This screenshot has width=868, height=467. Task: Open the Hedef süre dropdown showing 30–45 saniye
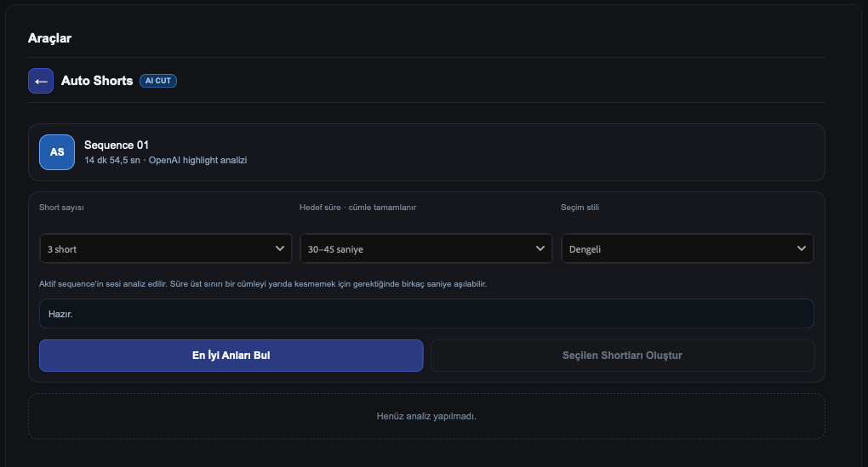coord(426,248)
